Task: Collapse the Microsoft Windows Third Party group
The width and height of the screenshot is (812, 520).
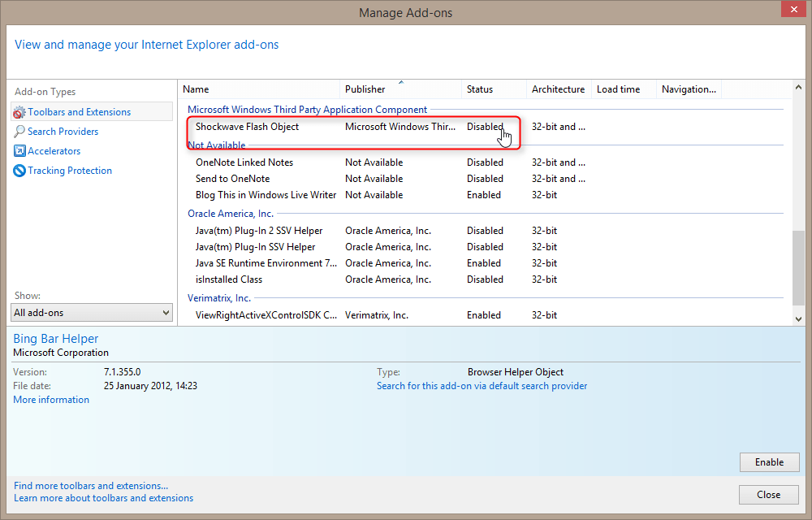Action: 307,110
